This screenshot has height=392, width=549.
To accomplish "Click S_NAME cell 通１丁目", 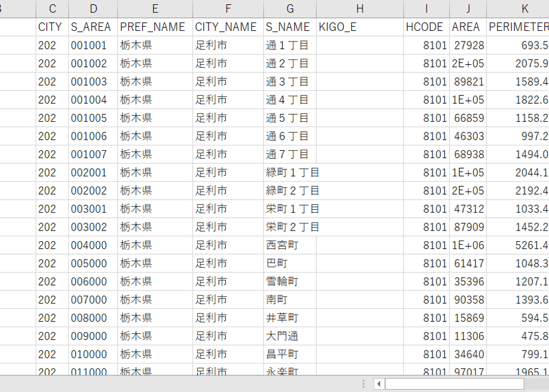I will (x=290, y=45).
